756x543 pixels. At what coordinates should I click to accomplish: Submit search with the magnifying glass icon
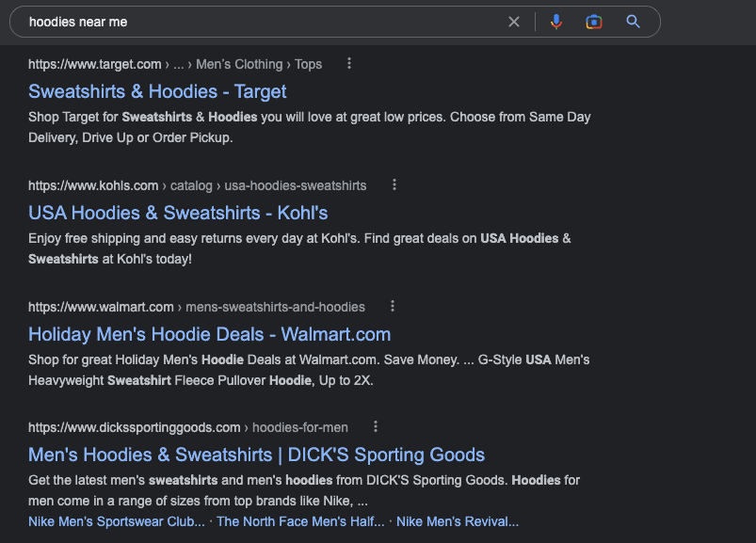coord(633,22)
